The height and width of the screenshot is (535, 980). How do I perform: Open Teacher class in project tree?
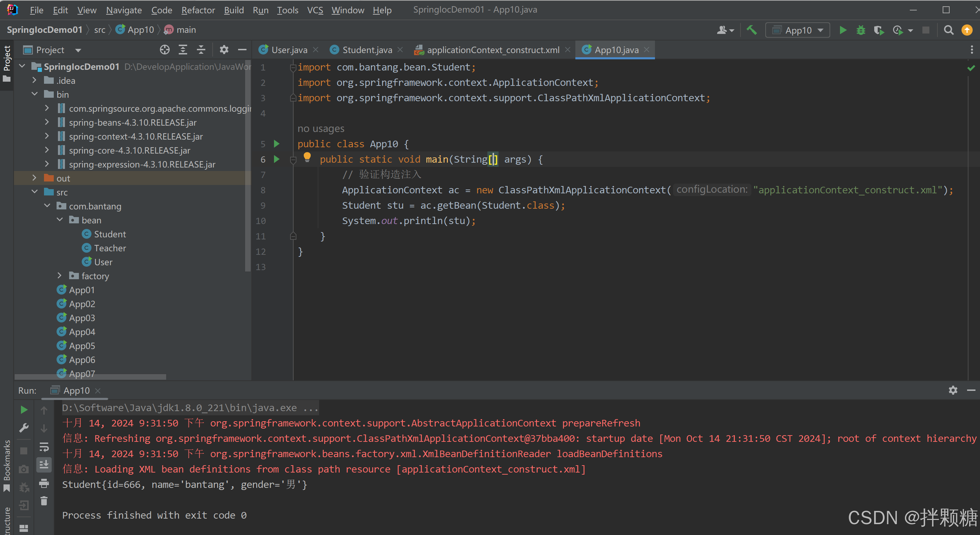[110, 248]
